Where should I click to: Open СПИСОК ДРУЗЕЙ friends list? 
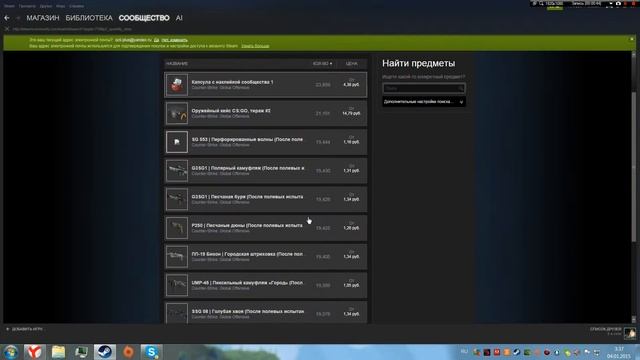click(x=605, y=329)
